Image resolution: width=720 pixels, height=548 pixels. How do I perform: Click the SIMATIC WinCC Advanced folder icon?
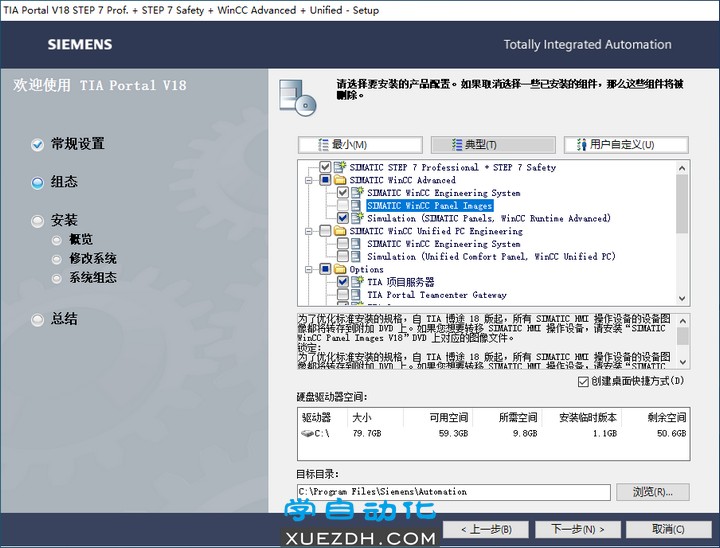(340, 180)
